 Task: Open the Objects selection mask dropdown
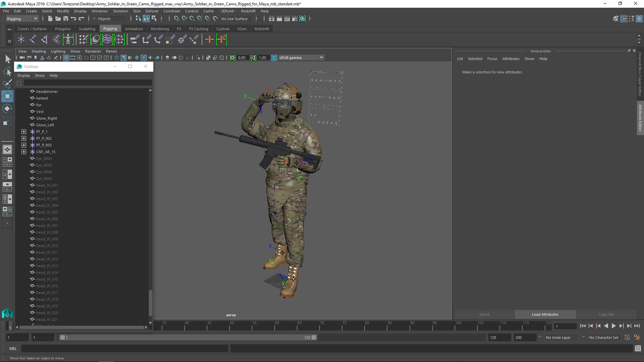click(112, 19)
